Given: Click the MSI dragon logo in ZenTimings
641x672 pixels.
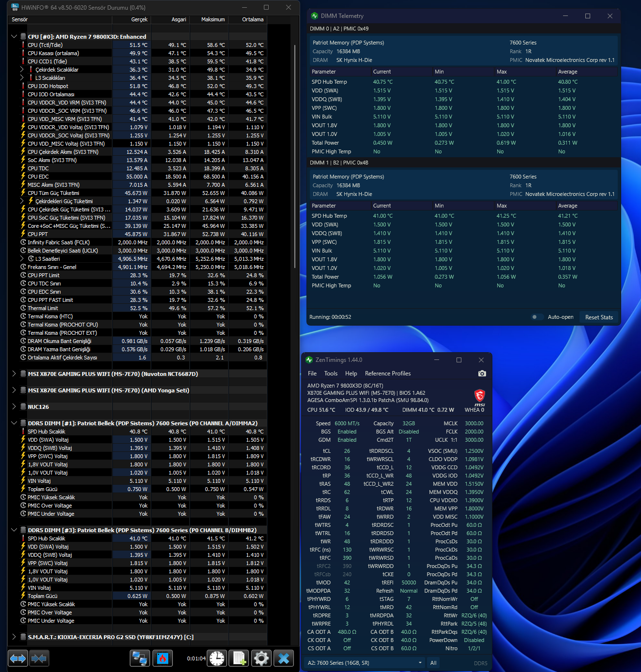Looking at the screenshot, I should click(479, 398).
